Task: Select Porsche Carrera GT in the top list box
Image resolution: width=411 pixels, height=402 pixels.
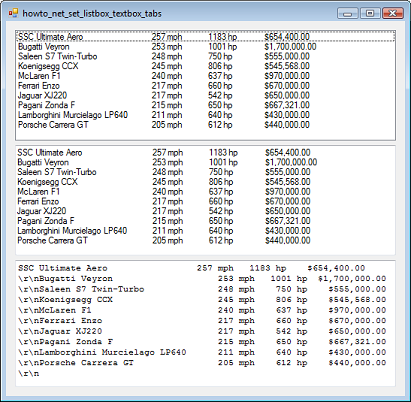Action: tap(205, 125)
